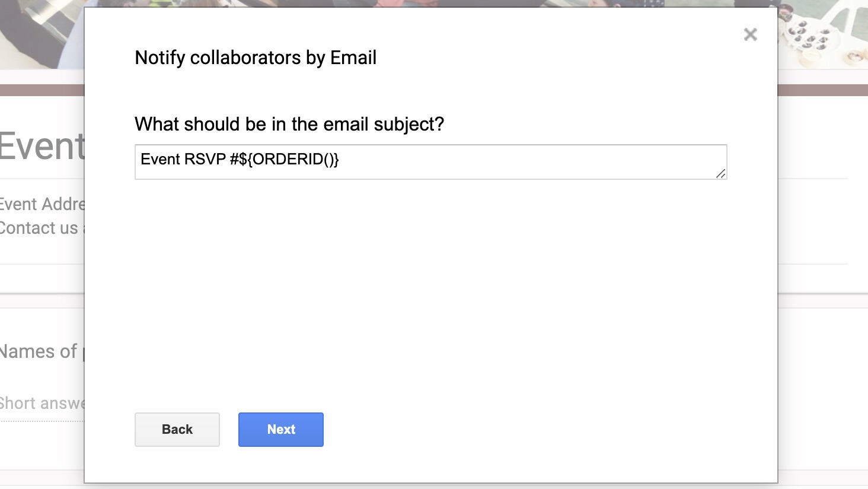This screenshot has height=489, width=868.
Task: Click the "Event RSVP" text in the subject
Action: (x=183, y=159)
